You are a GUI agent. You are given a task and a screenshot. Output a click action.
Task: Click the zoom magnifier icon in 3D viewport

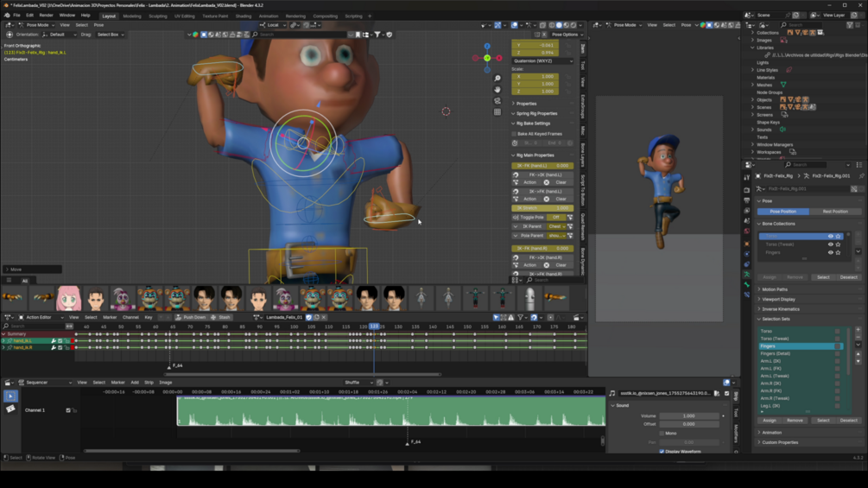497,78
